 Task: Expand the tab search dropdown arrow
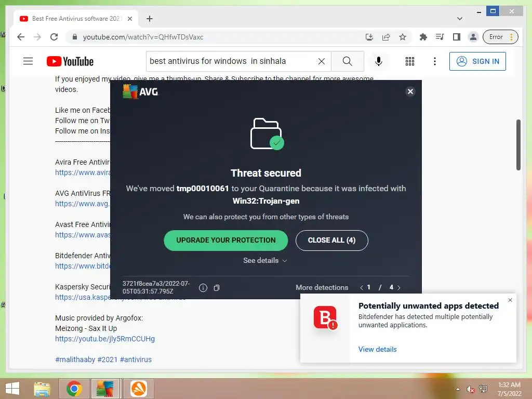(460, 19)
